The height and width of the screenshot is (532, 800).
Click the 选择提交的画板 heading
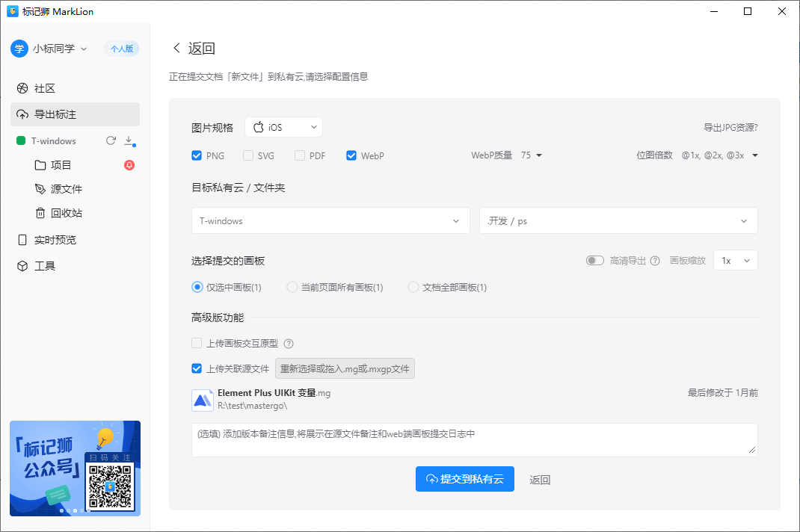228,262
